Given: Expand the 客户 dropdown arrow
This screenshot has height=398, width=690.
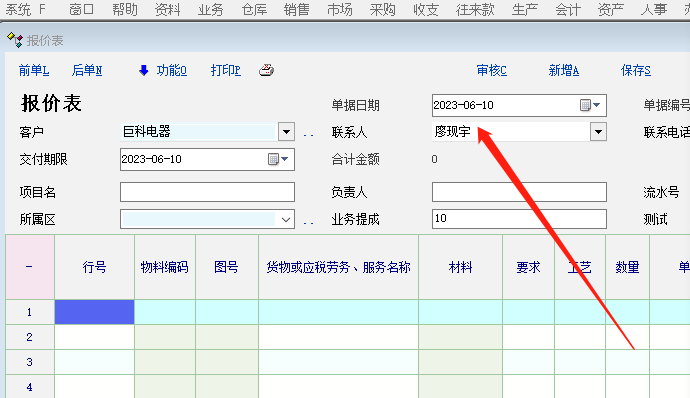Looking at the screenshot, I should point(286,132).
